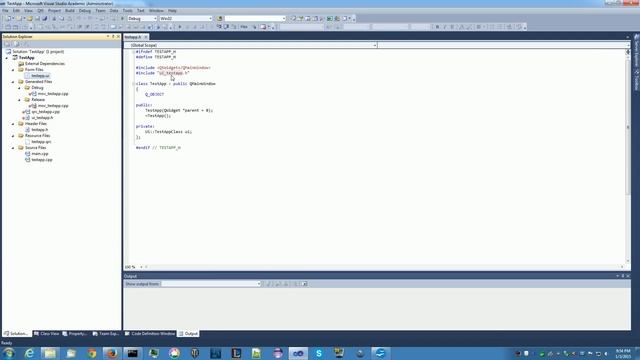Open the Find combo box in toolbar
Screen dimensions: 640x360
pos(255,18)
